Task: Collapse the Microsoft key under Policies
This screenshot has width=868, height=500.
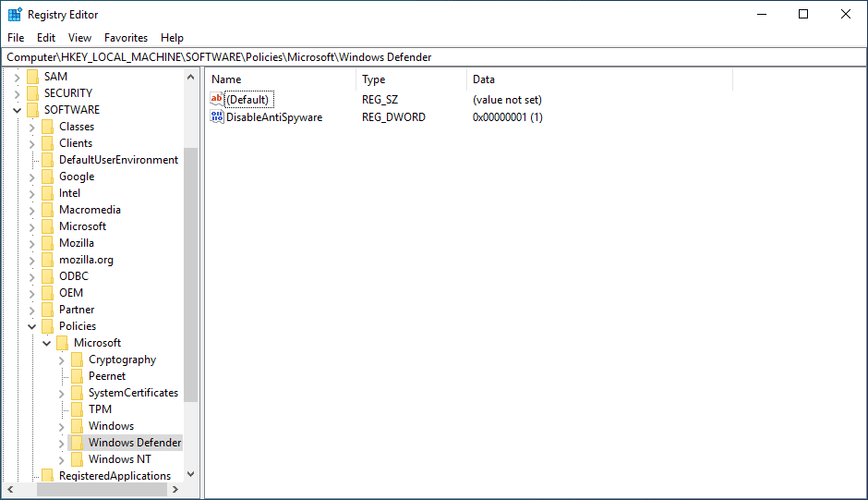Action: click(x=47, y=343)
